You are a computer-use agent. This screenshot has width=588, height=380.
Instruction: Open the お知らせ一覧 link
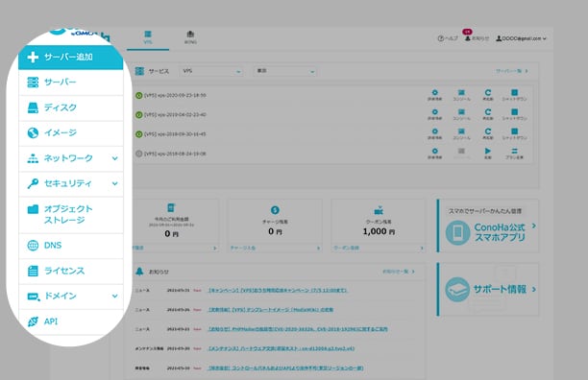tap(399, 272)
